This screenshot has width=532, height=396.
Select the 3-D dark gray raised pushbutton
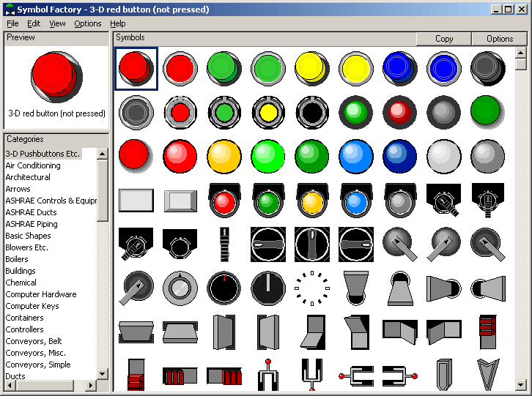click(488, 69)
